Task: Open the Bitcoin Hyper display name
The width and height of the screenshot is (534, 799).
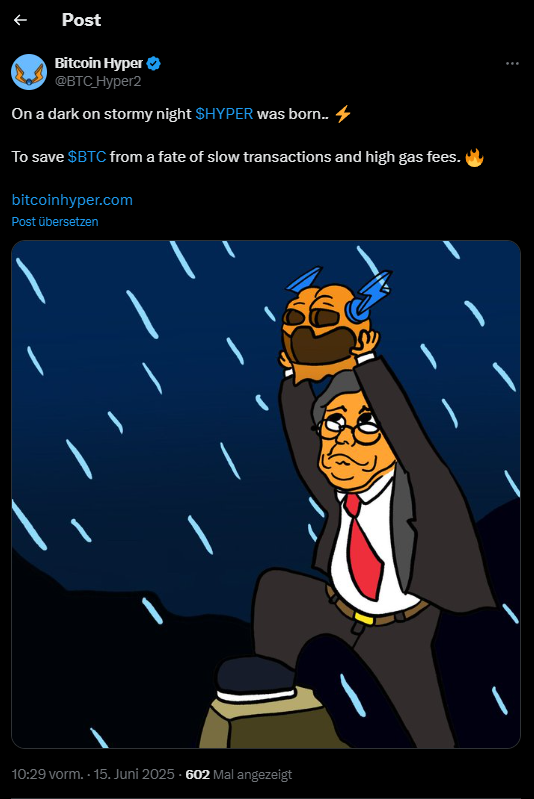Action: pyautogui.click(x=99, y=63)
